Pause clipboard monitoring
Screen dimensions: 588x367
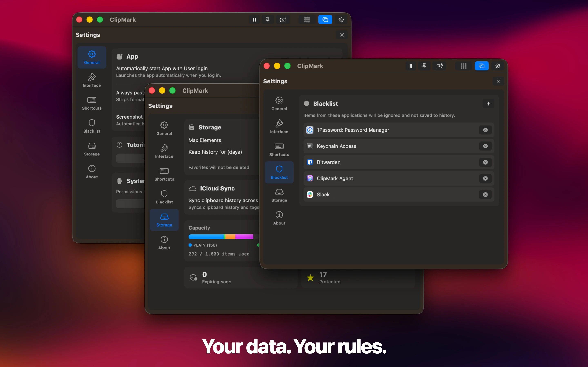click(411, 66)
